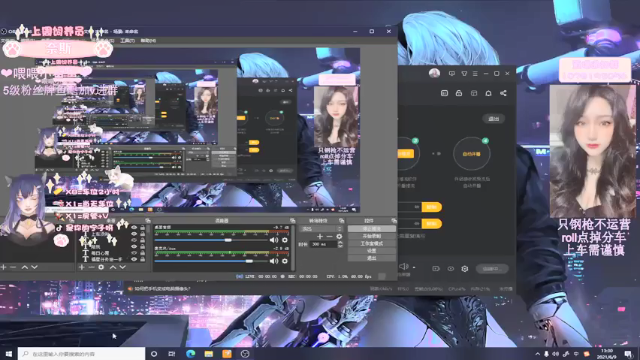640x360 pixels.
Task: Open the hamburger menu in the companion title bar
Action: click(x=475, y=73)
